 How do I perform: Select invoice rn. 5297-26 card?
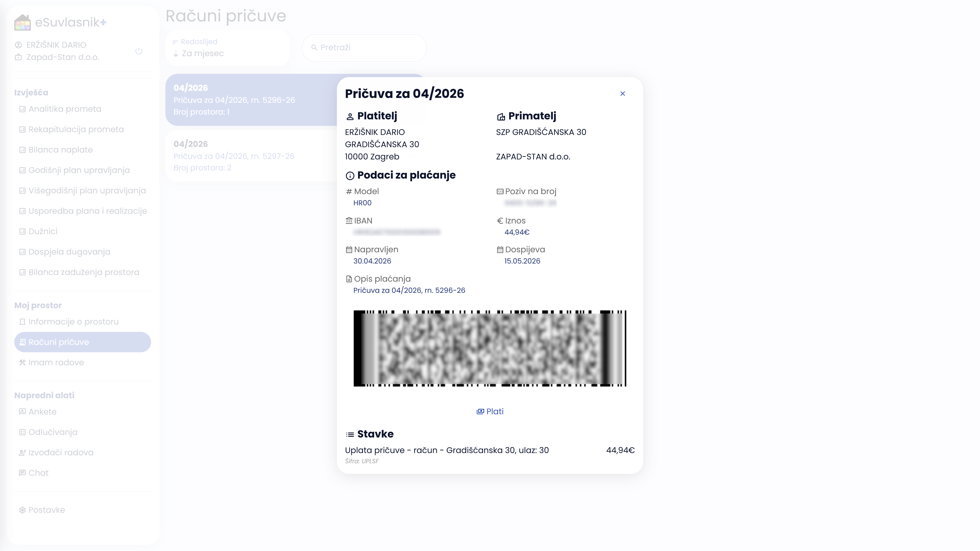(251, 156)
